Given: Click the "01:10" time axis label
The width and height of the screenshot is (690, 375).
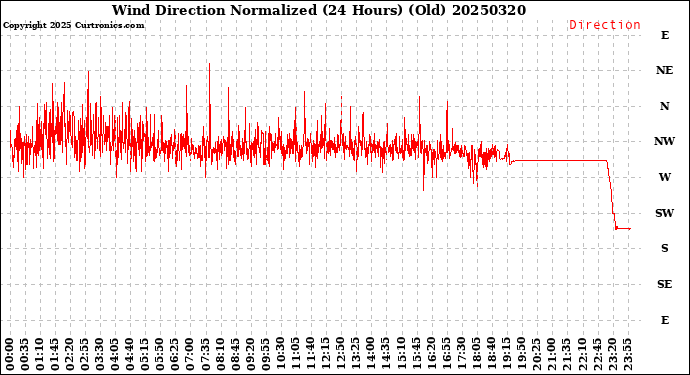Looking at the screenshot, I should (x=40, y=354).
